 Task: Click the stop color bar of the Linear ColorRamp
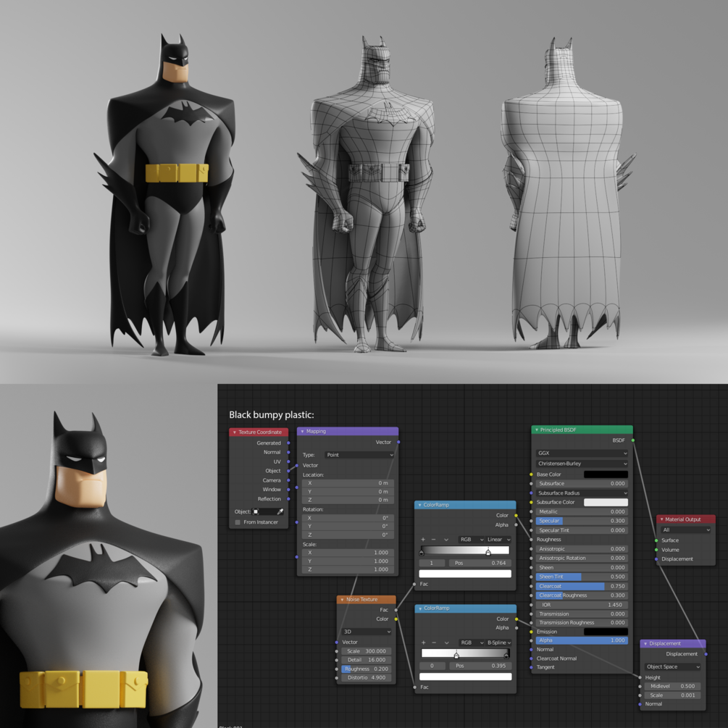(x=465, y=574)
